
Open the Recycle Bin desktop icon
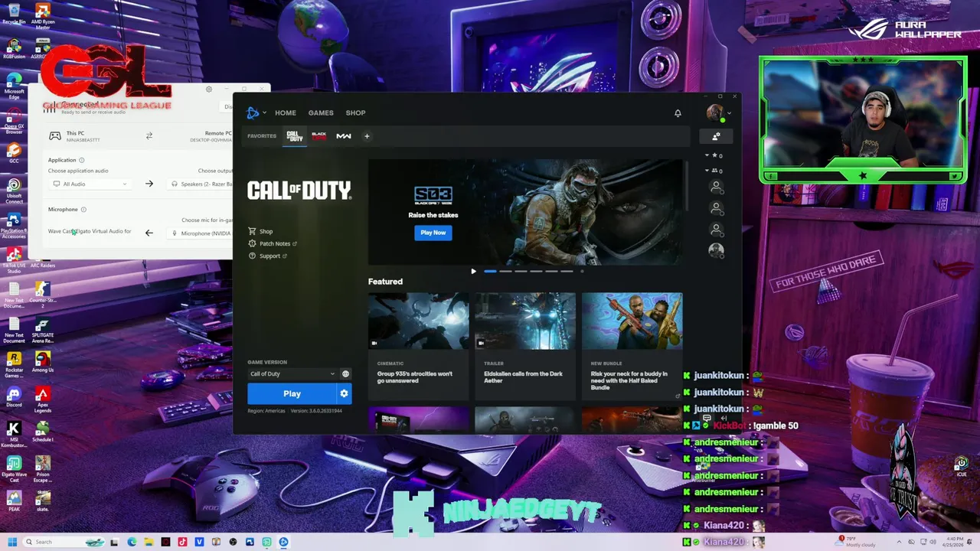[x=14, y=14]
